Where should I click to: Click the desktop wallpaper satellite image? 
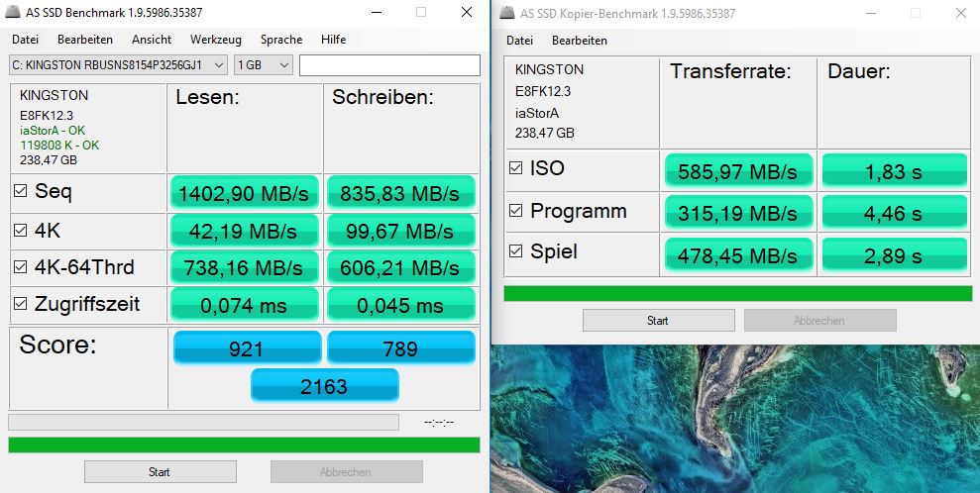coord(735,419)
